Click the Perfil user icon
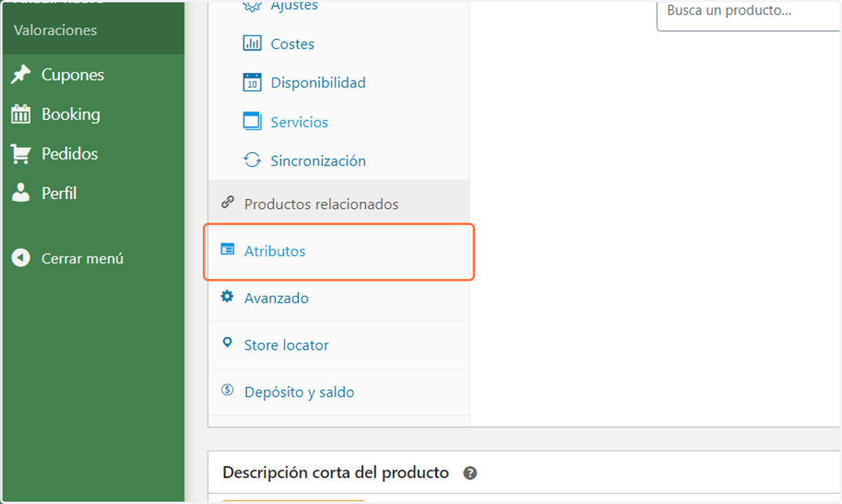The height and width of the screenshot is (504, 842). coord(21,193)
